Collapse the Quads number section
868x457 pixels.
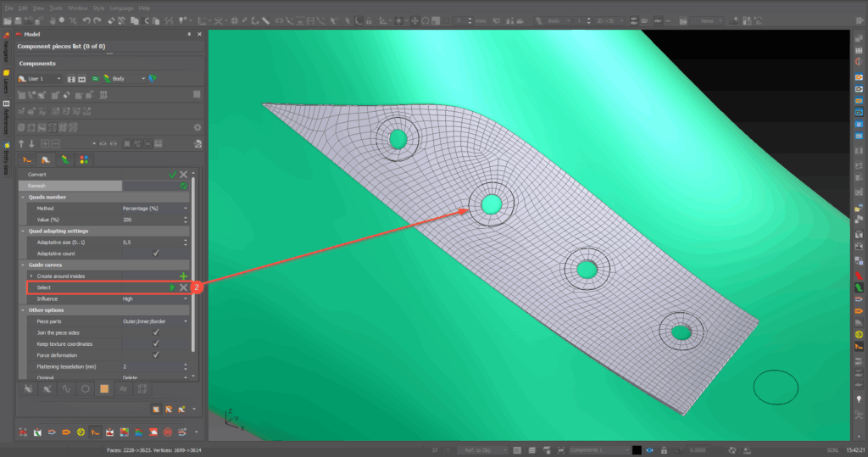coord(24,197)
